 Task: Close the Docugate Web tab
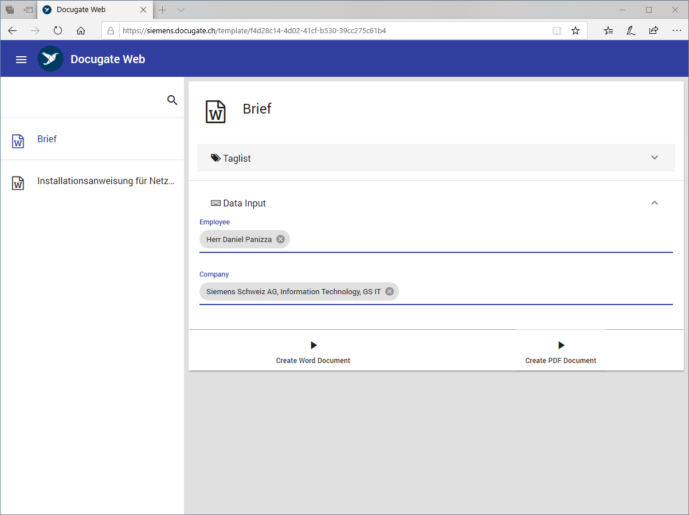coord(143,10)
